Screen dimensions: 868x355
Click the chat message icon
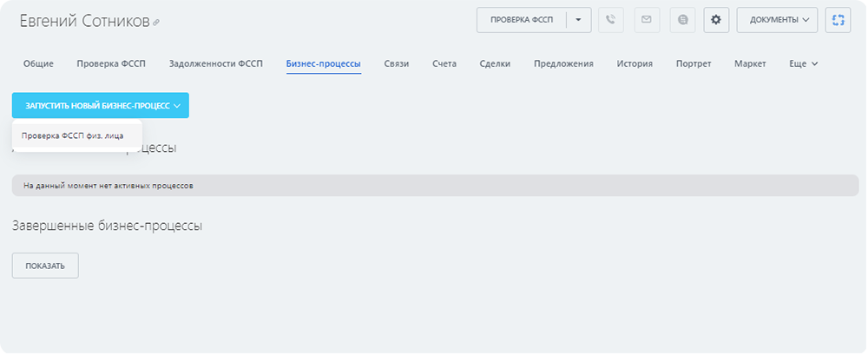pos(683,20)
